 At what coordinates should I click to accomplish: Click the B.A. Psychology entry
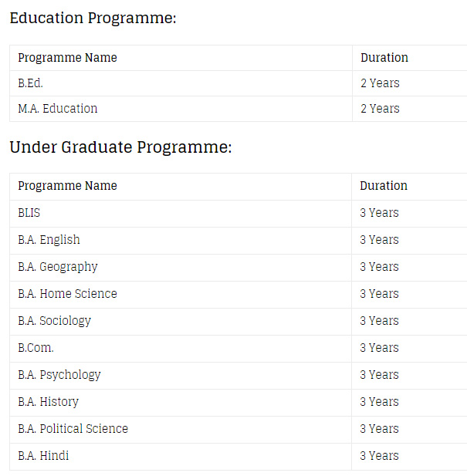pos(59,375)
